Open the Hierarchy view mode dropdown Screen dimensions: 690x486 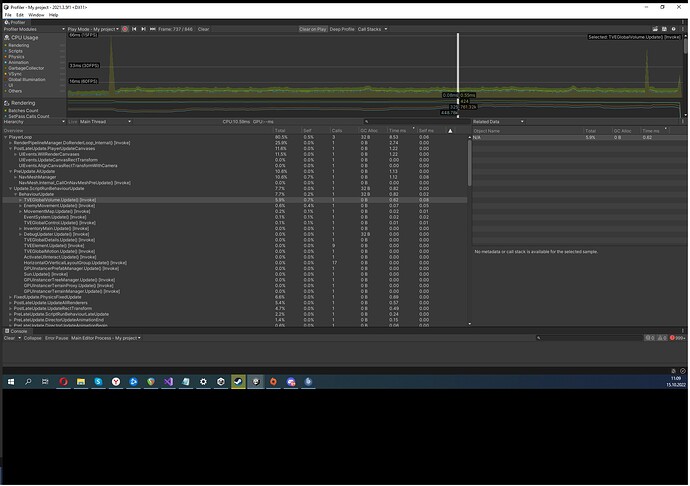point(34,122)
